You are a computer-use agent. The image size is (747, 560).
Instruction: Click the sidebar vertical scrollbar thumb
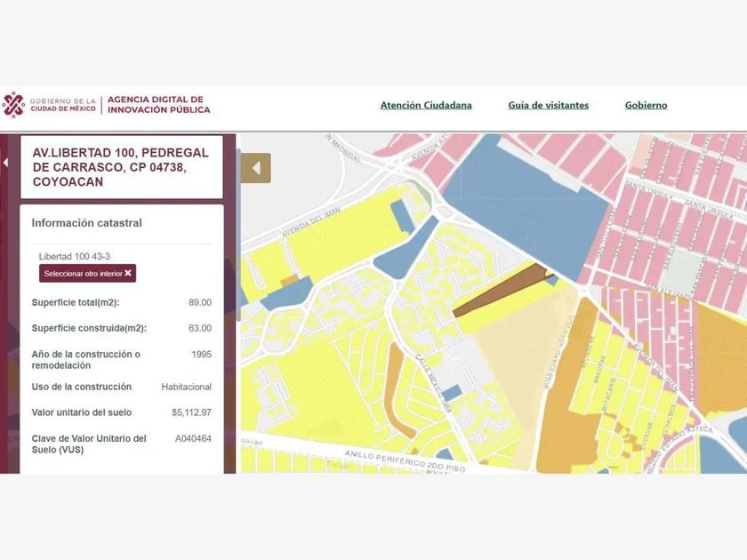click(x=238, y=233)
